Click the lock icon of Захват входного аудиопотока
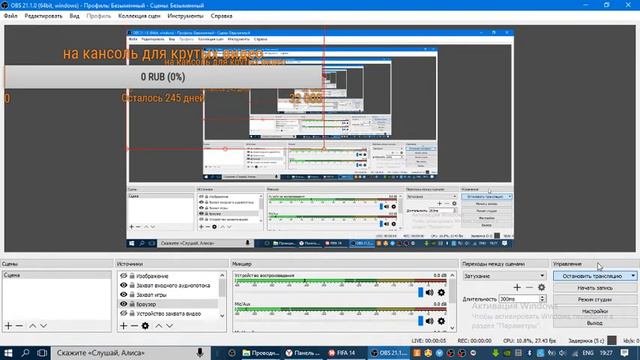The image size is (640, 360). pos(132,285)
